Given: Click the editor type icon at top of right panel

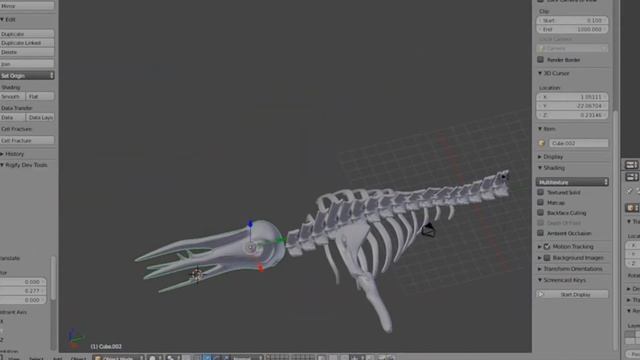Looking at the screenshot, I should 631,164.
